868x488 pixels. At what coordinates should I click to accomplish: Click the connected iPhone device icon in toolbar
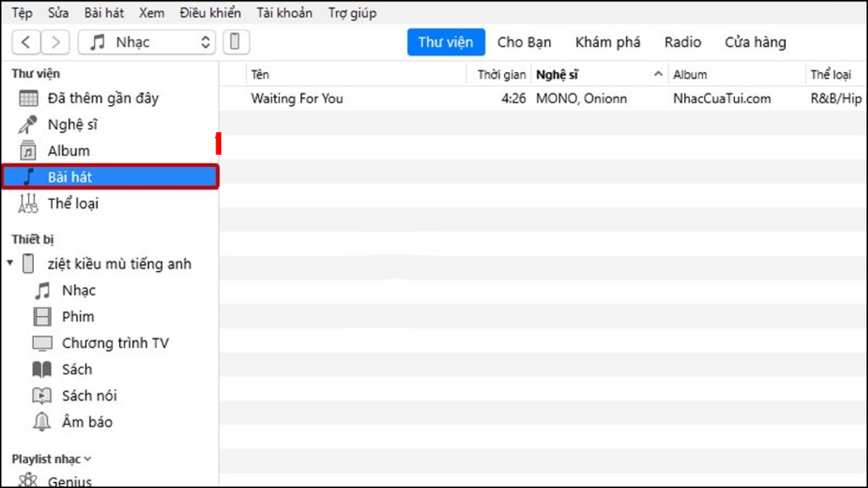pyautogui.click(x=231, y=42)
